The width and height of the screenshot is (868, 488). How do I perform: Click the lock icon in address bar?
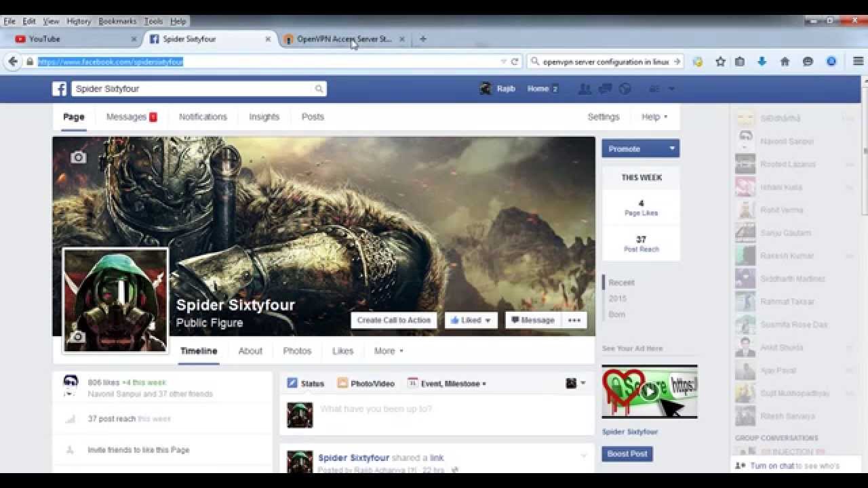click(x=29, y=62)
